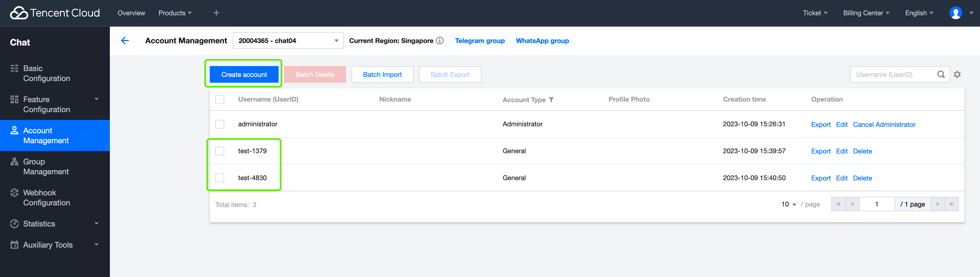
Task: Open the page size dropdown showing 10
Action: click(x=787, y=204)
